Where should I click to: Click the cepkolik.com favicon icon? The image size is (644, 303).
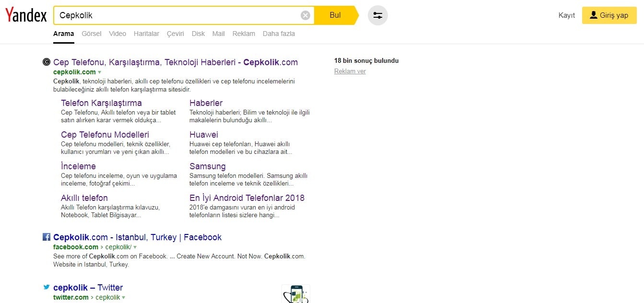point(47,62)
